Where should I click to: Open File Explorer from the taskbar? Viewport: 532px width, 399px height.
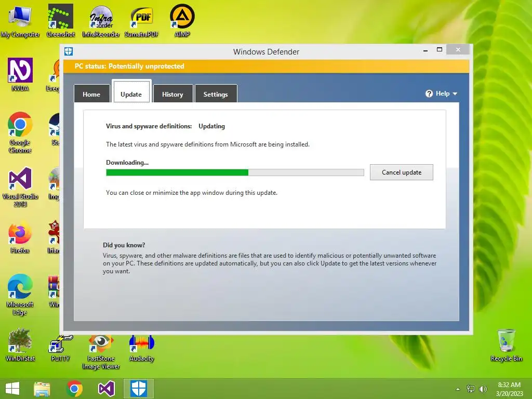click(42, 389)
